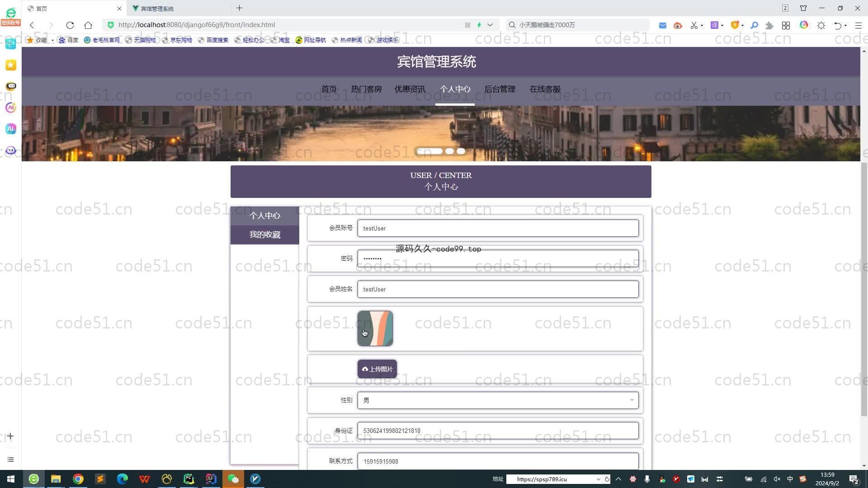Click the 会员账号 input field
The width and height of the screenshot is (868, 488).
coord(498,228)
